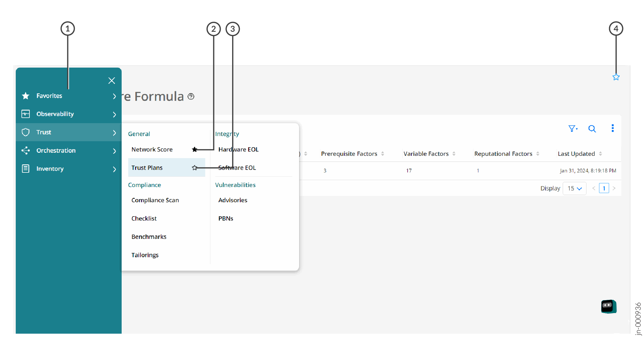Open the Benchmarks link under Compliance
Image resolution: width=644 pixels, height=352 pixels.
pos(149,237)
